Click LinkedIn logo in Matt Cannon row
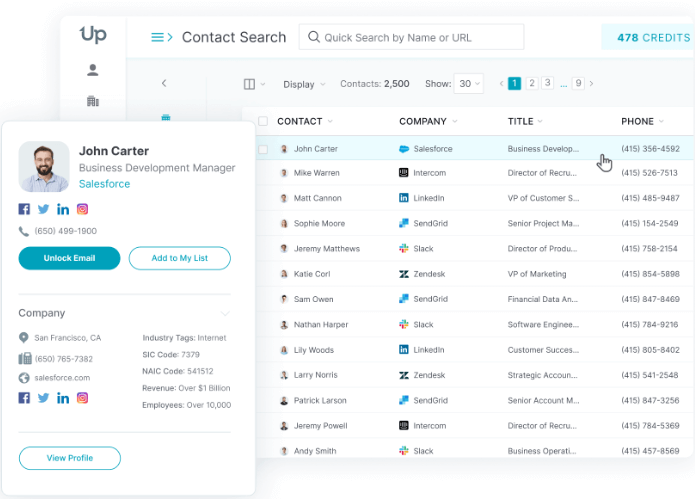The image size is (695, 499). (x=403, y=198)
